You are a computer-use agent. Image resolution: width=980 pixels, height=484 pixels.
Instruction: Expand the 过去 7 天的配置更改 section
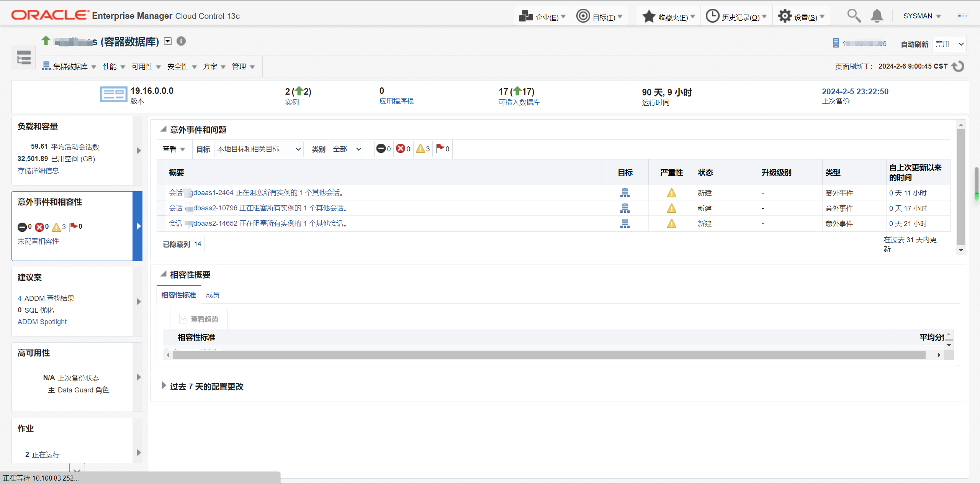pos(164,386)
